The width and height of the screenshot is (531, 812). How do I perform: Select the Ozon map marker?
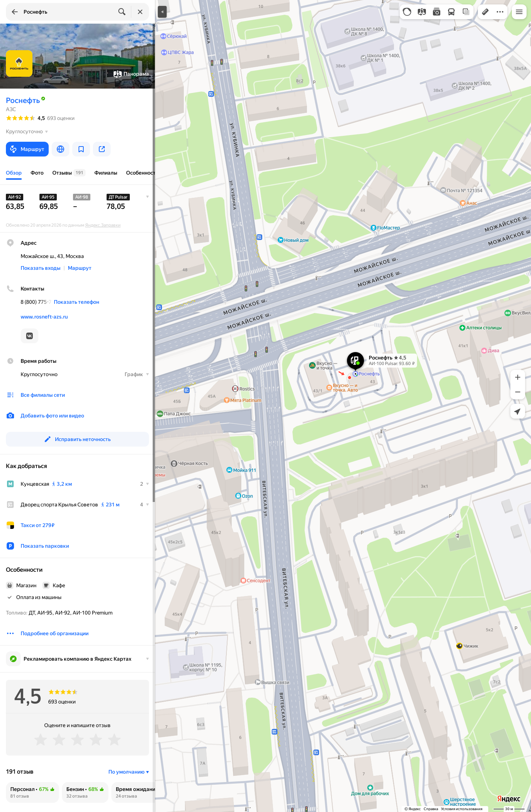tap(238, 496)
